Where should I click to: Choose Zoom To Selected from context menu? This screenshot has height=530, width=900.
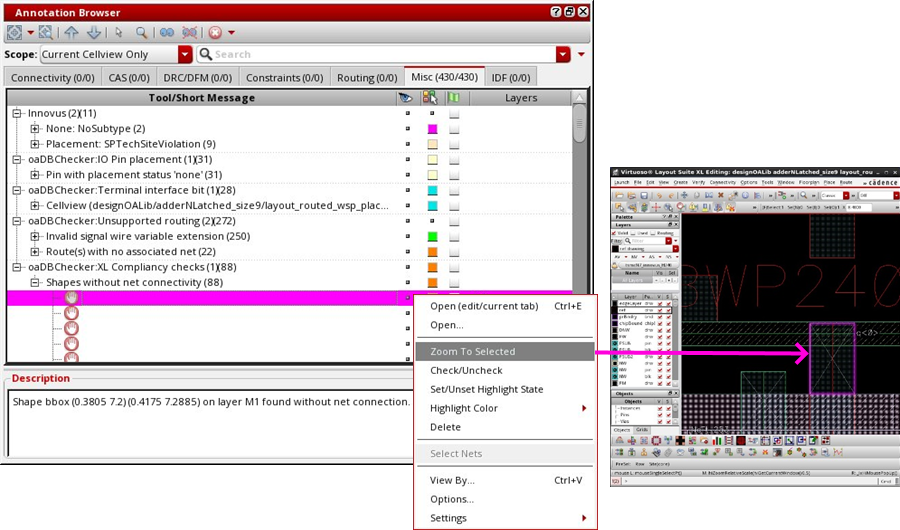click(x=472, y=351)
